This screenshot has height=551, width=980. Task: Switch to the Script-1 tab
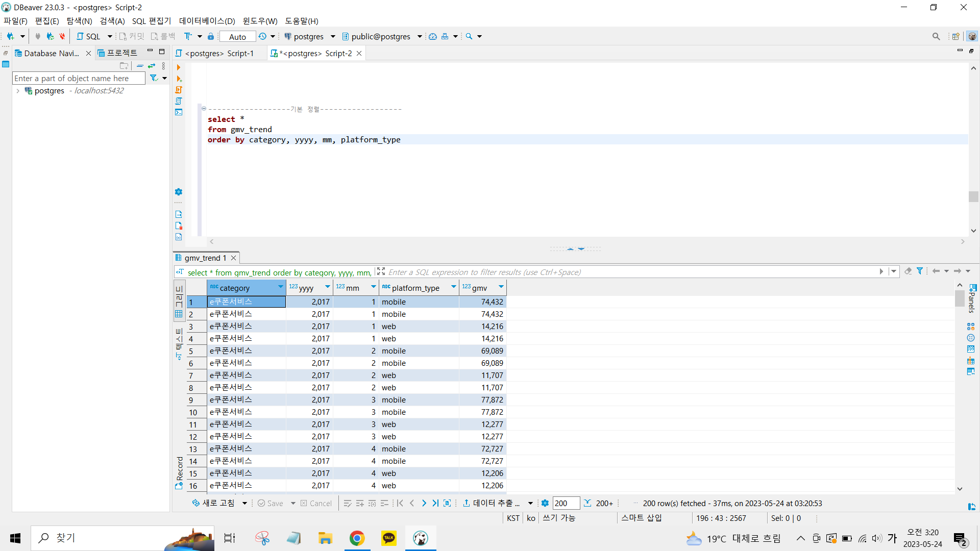(219, 54)
